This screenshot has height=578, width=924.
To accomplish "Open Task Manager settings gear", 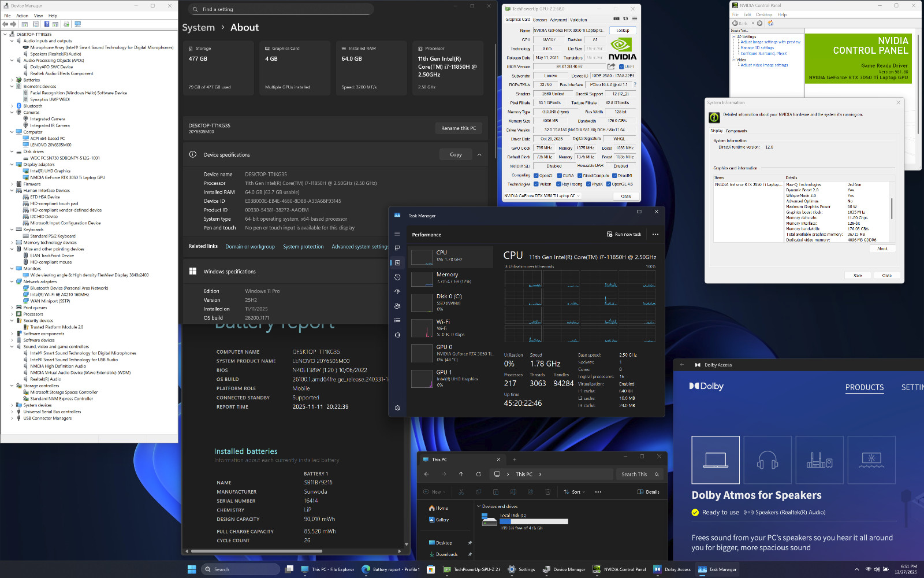I will click(x=397, y=408).
